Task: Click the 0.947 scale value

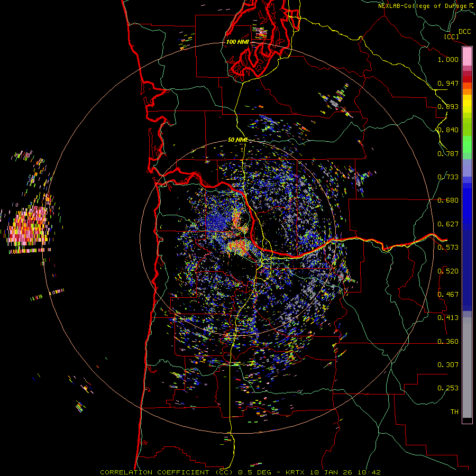Action: pyautogui.click(x=448, y=83)
